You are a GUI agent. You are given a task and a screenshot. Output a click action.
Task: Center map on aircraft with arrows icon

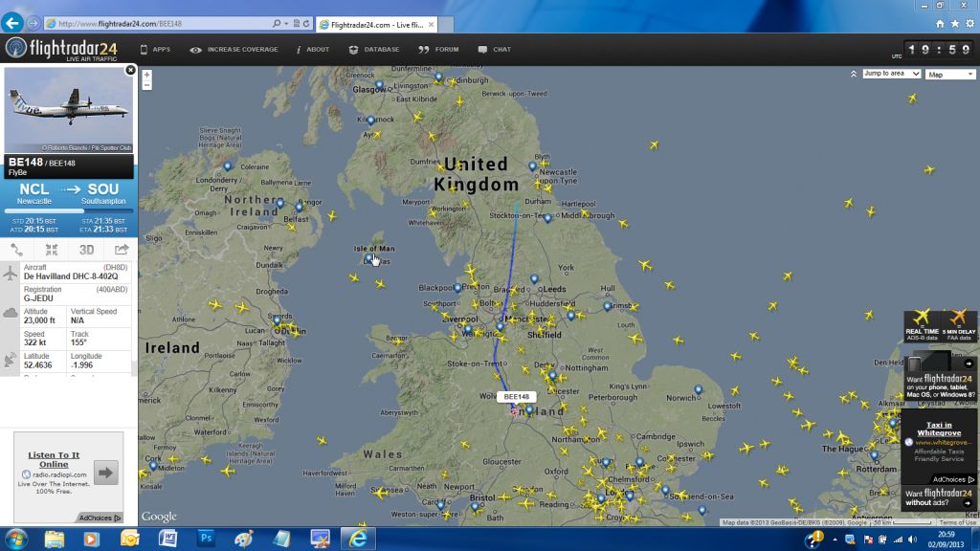pos(52,250)
